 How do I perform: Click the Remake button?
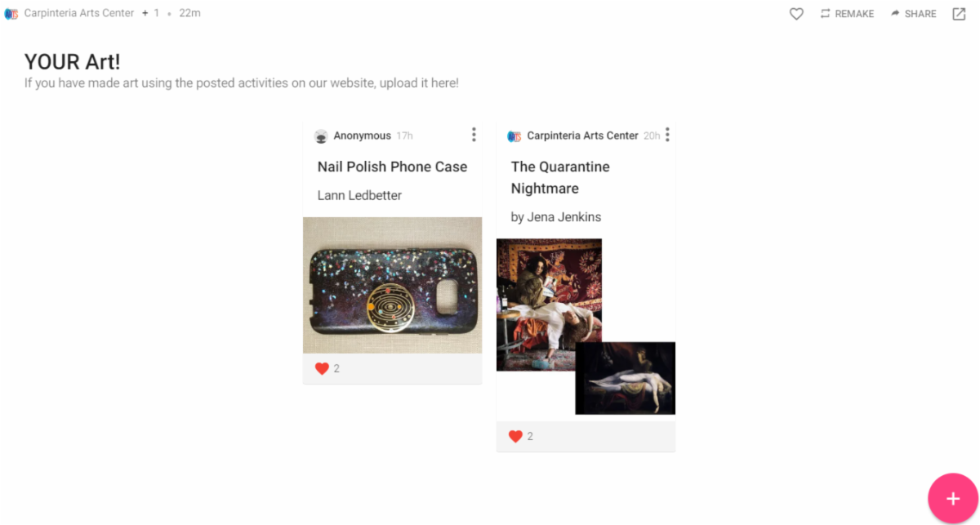pyautogui.click(x=847, y=14)
